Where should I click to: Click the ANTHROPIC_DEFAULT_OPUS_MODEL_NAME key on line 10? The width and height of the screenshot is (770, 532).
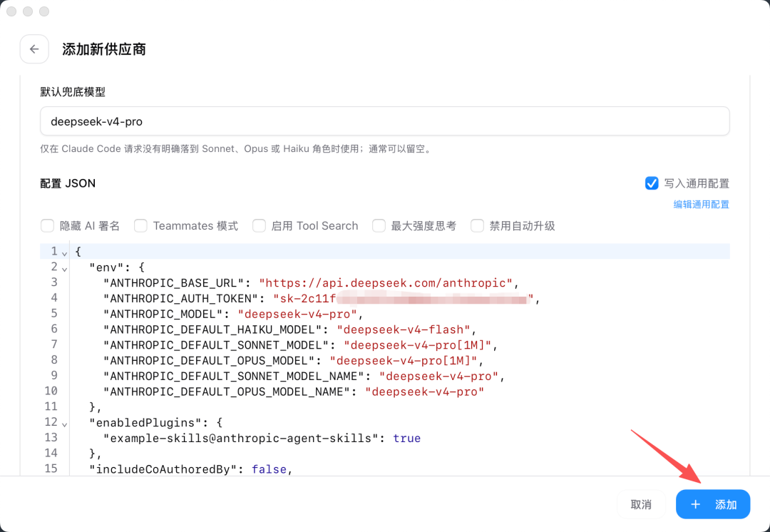tap(227, 392)
